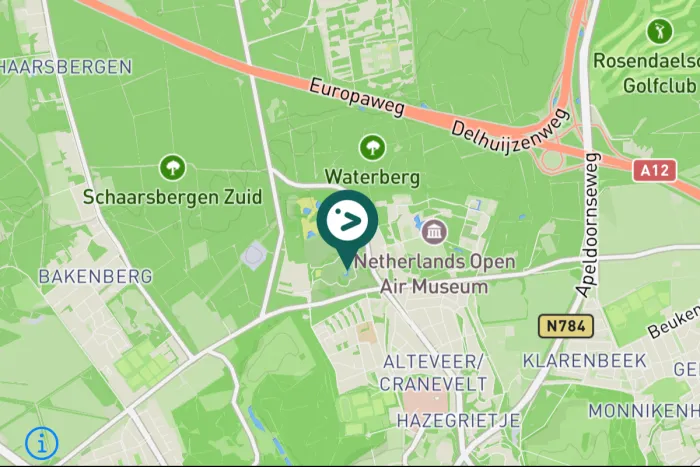Click the Rosendaelsche Golfclub label
Viewport: 700px width, 467px height.
pos(646,73)
